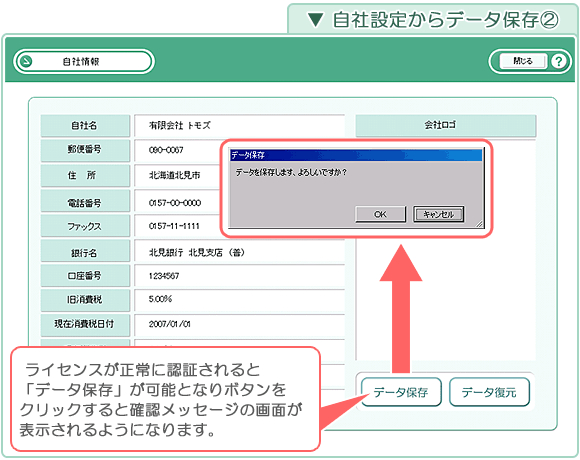The image size is (580, 460).
Task: Click the 自社情報 header icon
Action: [26, 61]
